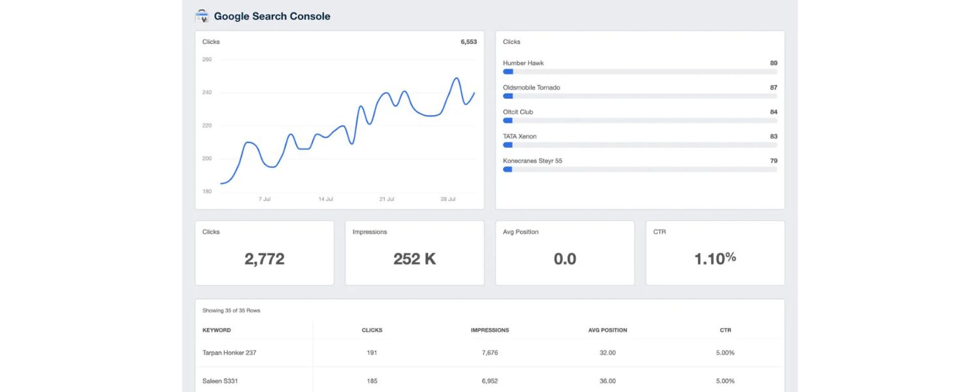This screenshot has height=392, width=980.
Task: Click the Oltcit Club progress bar
Action: [x=638, y=120]
